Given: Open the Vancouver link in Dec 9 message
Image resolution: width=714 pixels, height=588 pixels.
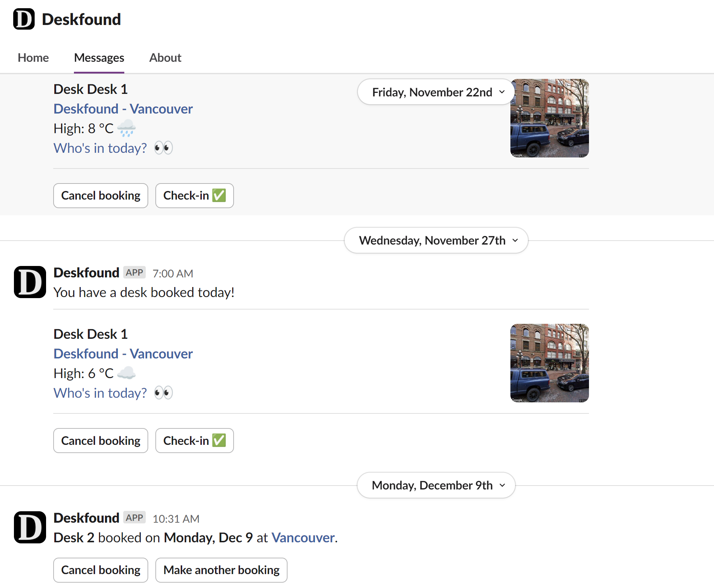Looking at the screenshot, I should (303, 538).
